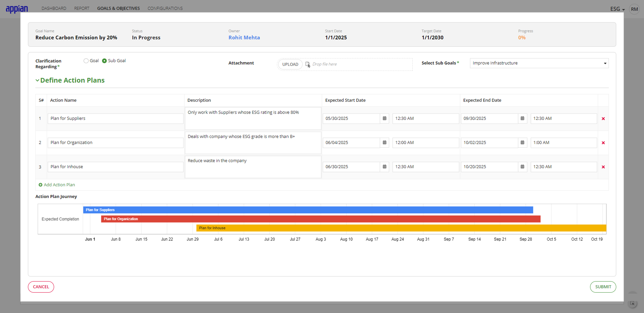Click the red Plan for Organization Gantt bar
The width and height of the screenshot is (644, 313).
point(321,219)
